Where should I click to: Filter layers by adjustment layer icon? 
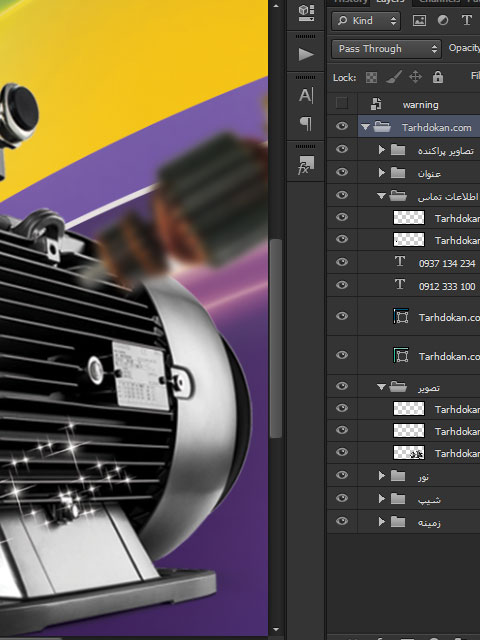tap(443, 20)
